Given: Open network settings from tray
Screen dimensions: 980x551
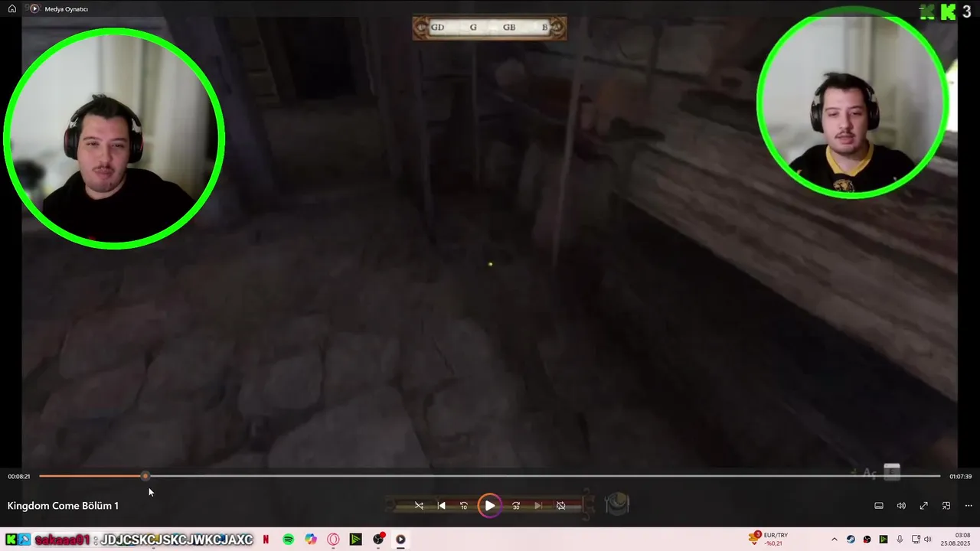Looking at the screenshot, I should tap(916, 540).
